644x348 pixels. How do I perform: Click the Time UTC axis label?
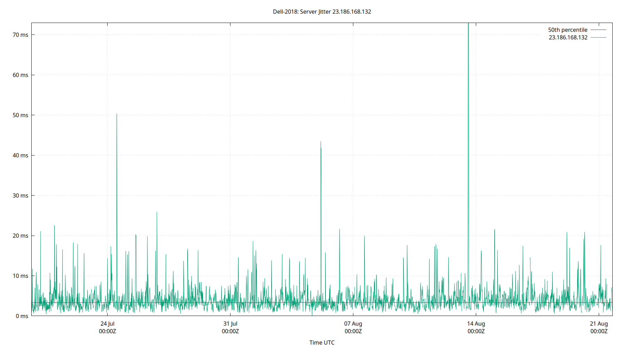point(322,342)
